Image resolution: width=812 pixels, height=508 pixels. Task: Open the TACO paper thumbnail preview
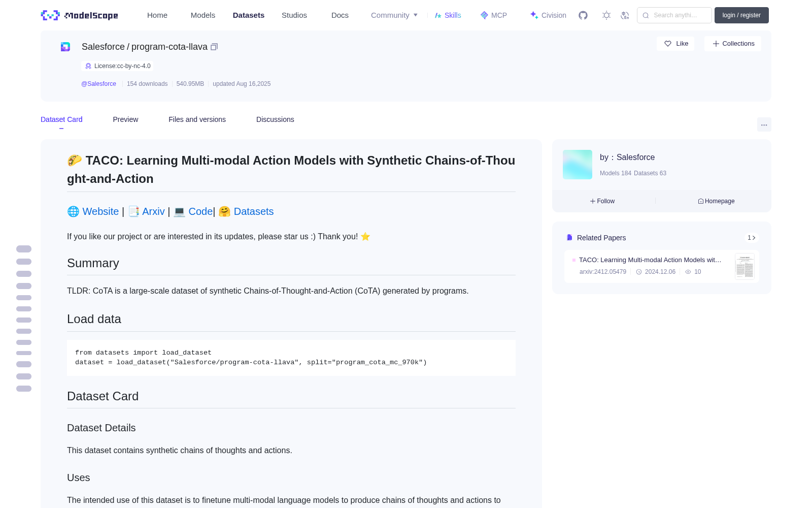[x=745, y=266]
